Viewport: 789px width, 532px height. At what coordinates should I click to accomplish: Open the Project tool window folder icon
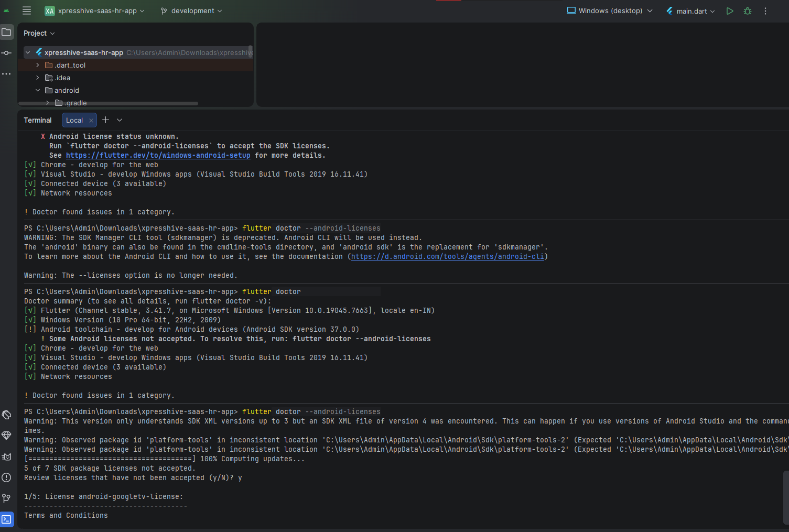tap(7, 32)
